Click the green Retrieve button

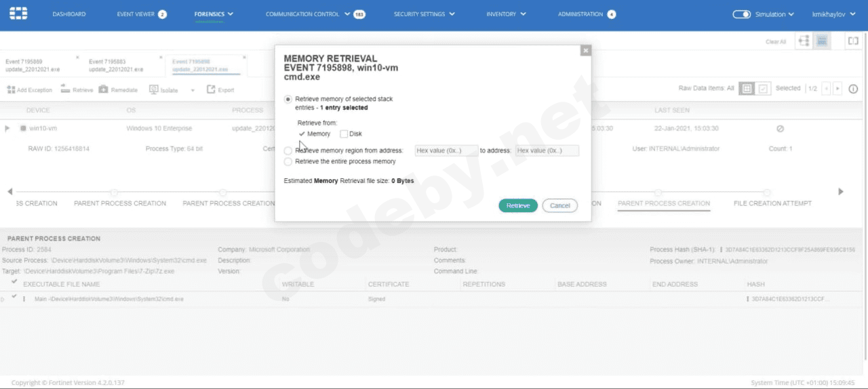518,205
